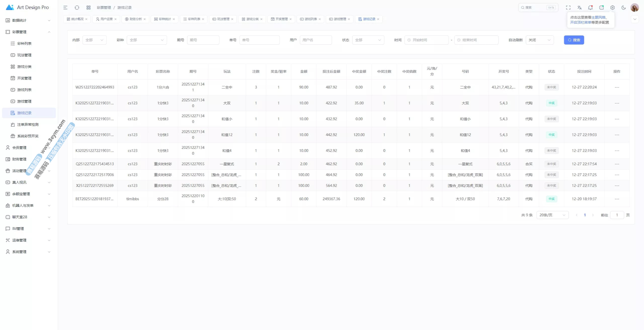Image resolution: width=644 pixels, height=330 pixels.
Task: Click the 主题风格 link in the tooltip
Action: [598, 17]
